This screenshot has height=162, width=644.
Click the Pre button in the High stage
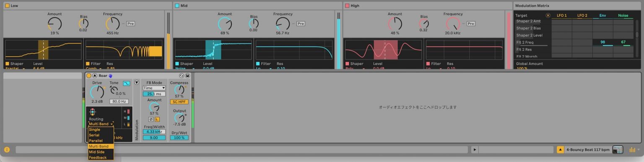(x=471, y=24)
